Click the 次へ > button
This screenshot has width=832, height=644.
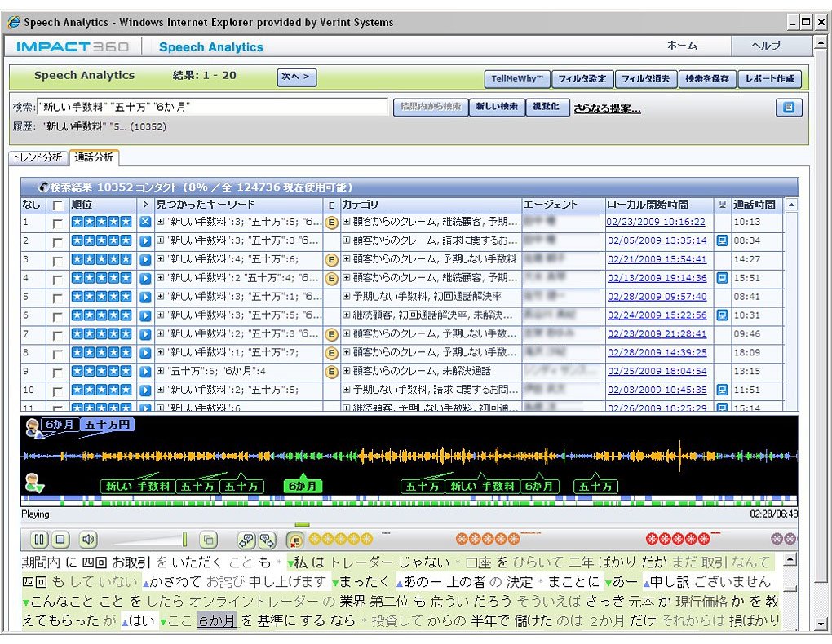(297, 77)
